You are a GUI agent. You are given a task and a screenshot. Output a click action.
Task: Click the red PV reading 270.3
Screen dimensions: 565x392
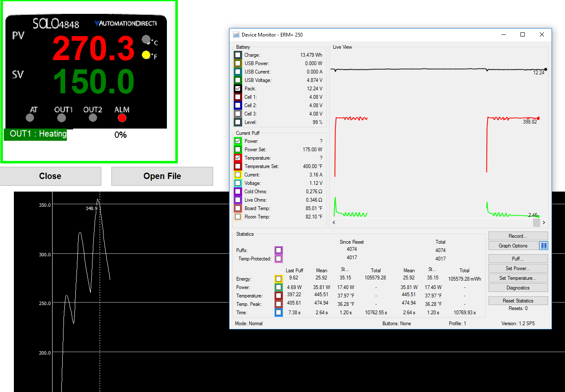pos(93,48)
